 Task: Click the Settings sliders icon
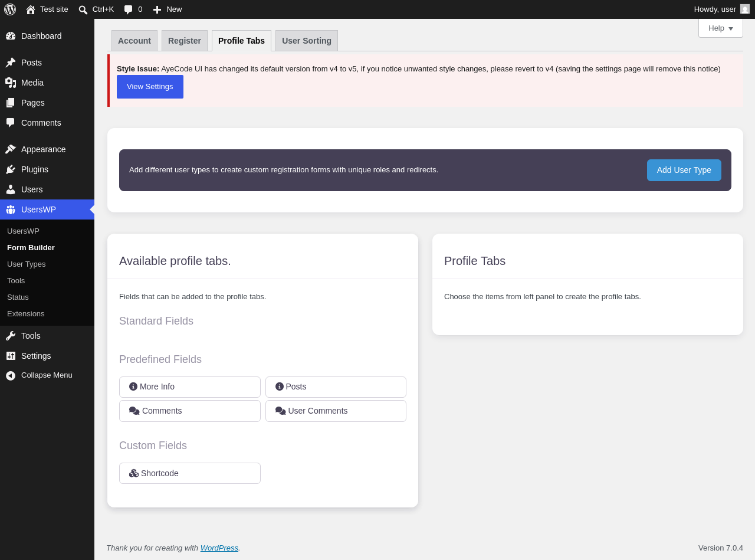point(11,356)
